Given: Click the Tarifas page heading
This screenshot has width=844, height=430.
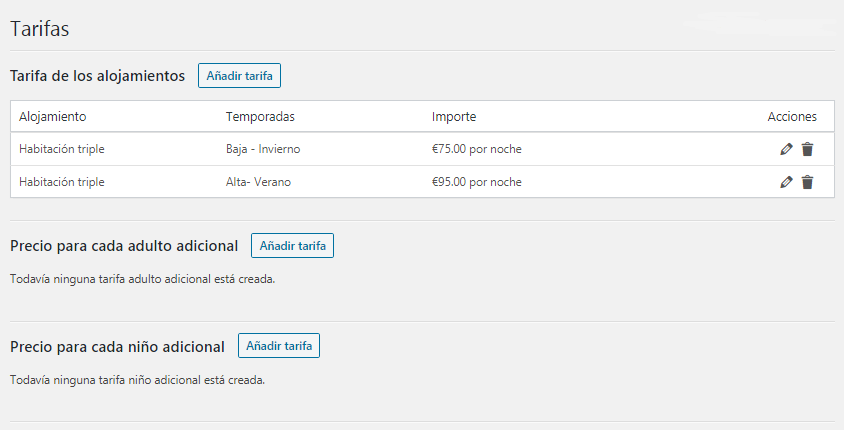Looking at the screenshot, I should click(x=39, y=29).
